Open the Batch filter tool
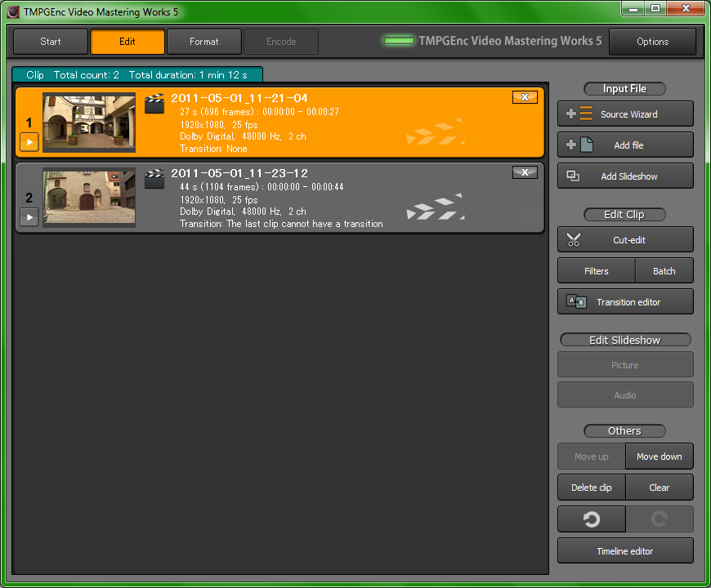The image size is (711, 588). pyautogui.click(x=664, y=271)
